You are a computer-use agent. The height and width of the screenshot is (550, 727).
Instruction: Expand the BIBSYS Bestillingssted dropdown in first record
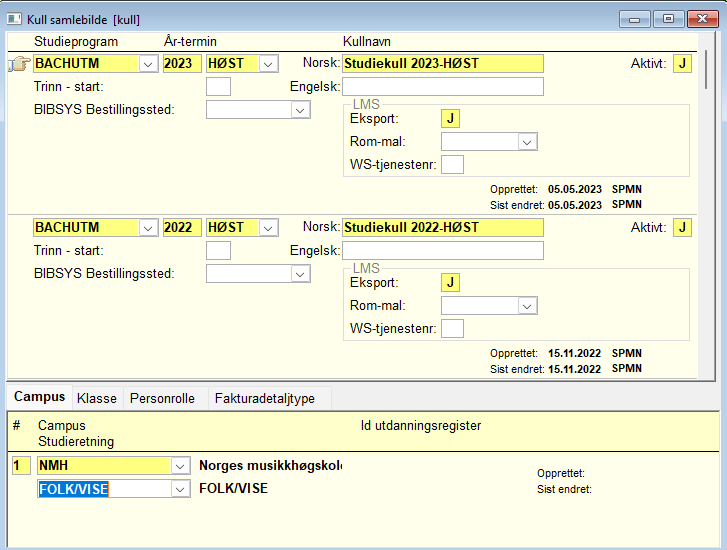[300, 110]
